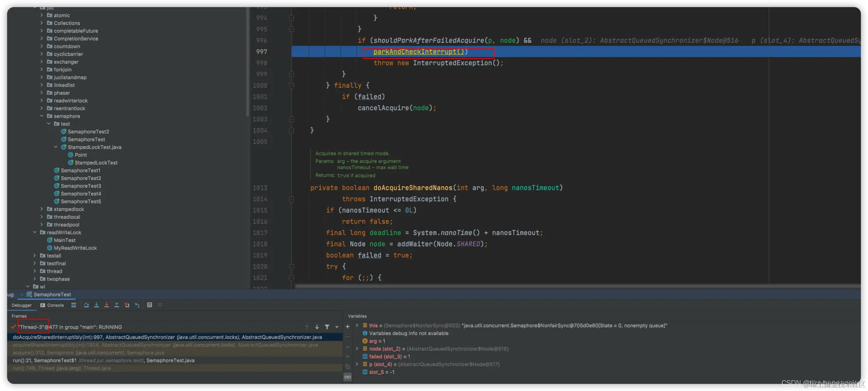
Task: Click the MyReadWriteLock class icon
Action: point(50,248)
